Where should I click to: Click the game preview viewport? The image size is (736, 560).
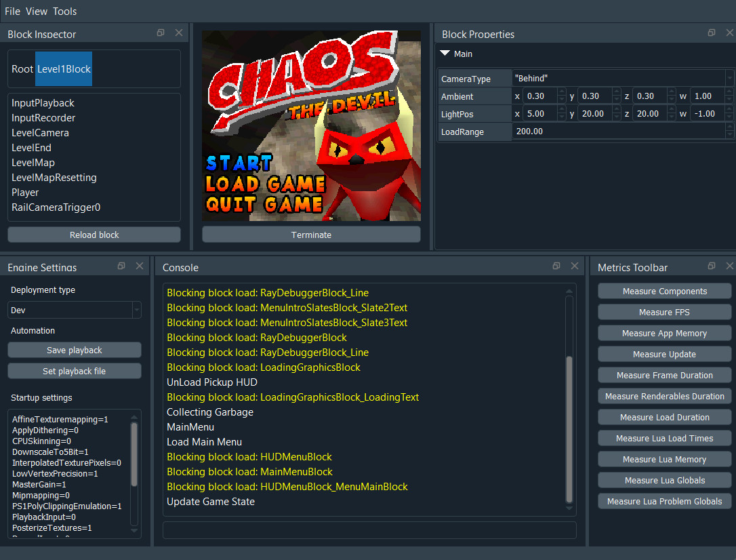pyautogui.click(x=311, y=126)
